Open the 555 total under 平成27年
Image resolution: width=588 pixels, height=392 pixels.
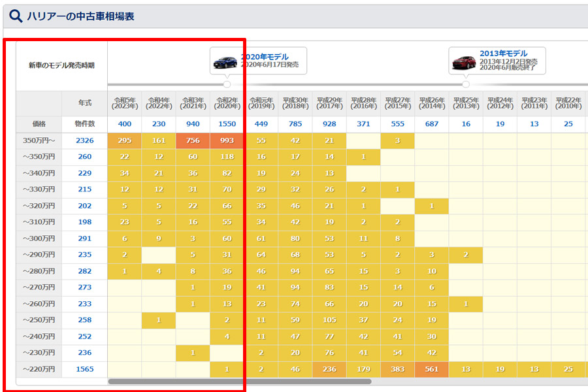(x=397, y=123)
